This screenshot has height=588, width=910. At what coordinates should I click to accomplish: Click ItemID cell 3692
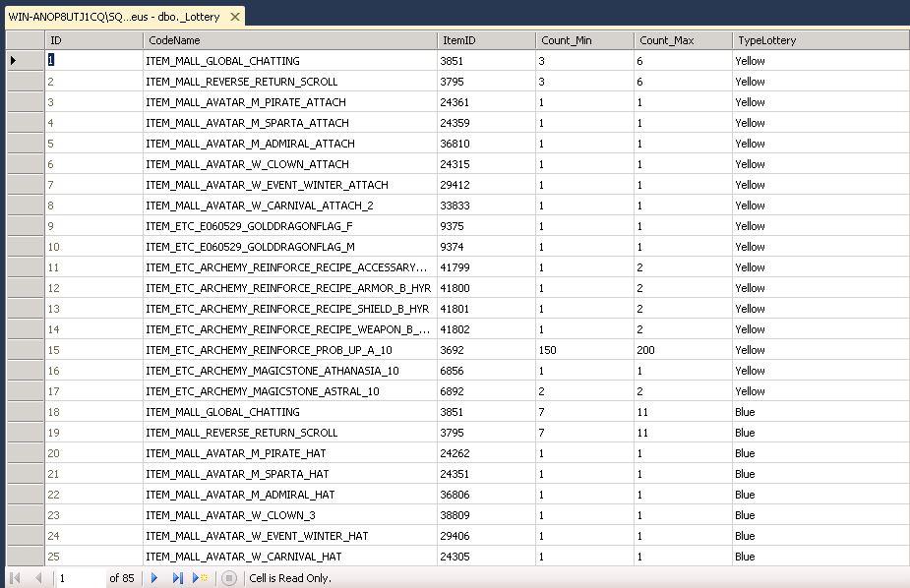pyautogui.click(x=486, y=350)
